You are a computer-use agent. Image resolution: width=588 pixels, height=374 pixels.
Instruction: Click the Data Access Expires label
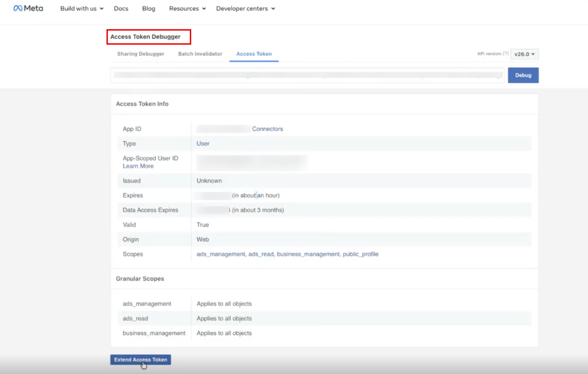pyautogui.click(x=150, y=210)
